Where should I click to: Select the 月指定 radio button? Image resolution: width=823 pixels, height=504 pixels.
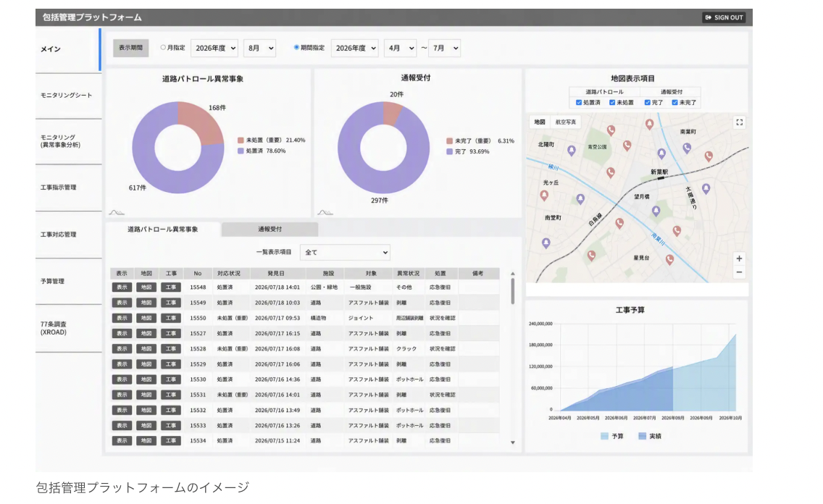pyautogui.click(x=163, y=47)
